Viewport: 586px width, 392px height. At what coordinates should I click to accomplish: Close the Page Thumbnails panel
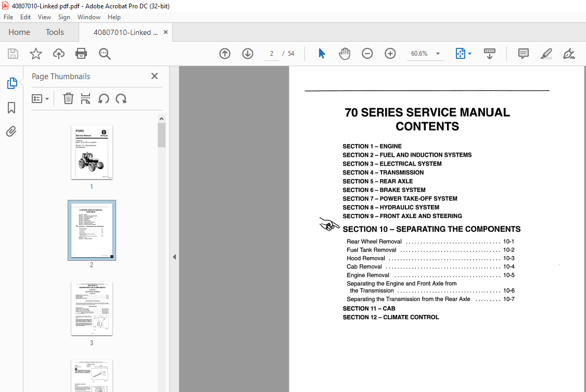pyautogui.click(x=155, y=76)
